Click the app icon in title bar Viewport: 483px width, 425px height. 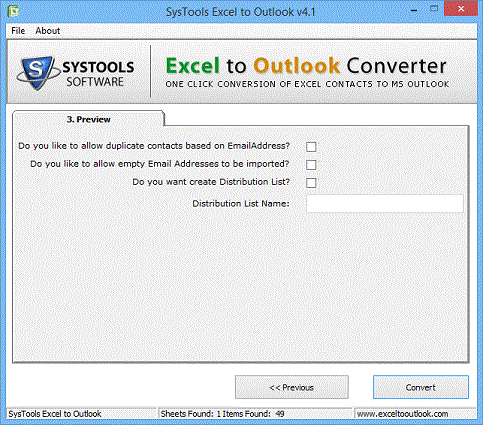pos(13,11)
